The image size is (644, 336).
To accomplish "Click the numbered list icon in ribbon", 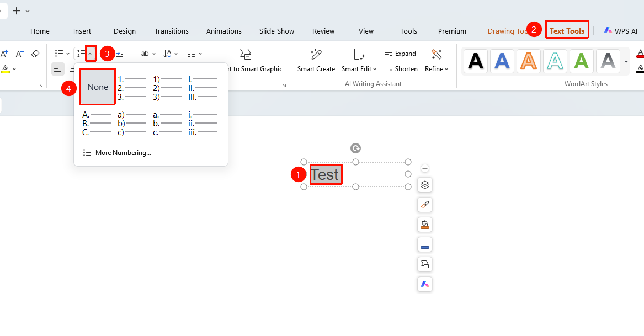I will point(81,54).
